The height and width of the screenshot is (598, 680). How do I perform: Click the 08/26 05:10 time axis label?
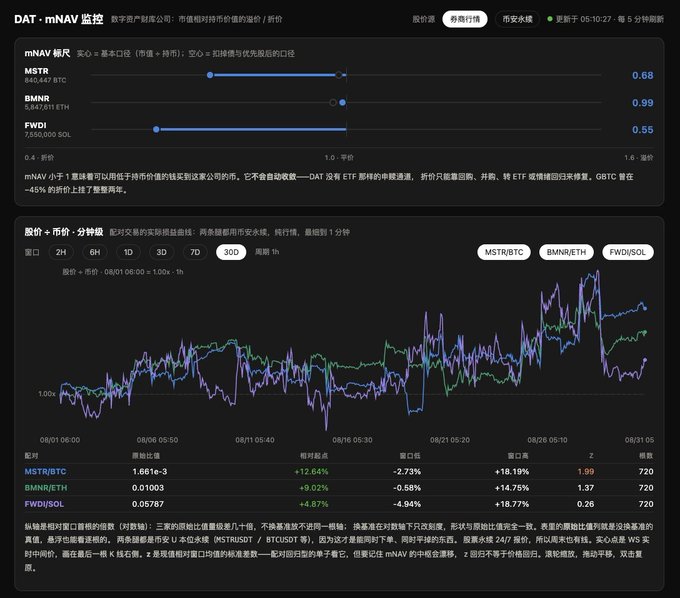(547, 440)
